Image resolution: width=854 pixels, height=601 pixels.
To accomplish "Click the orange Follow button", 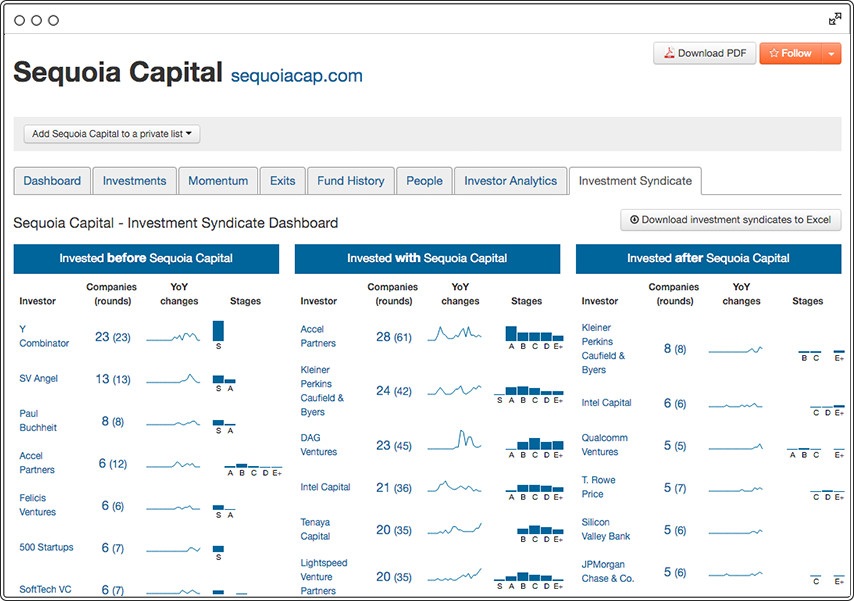I will click(790, 53).
